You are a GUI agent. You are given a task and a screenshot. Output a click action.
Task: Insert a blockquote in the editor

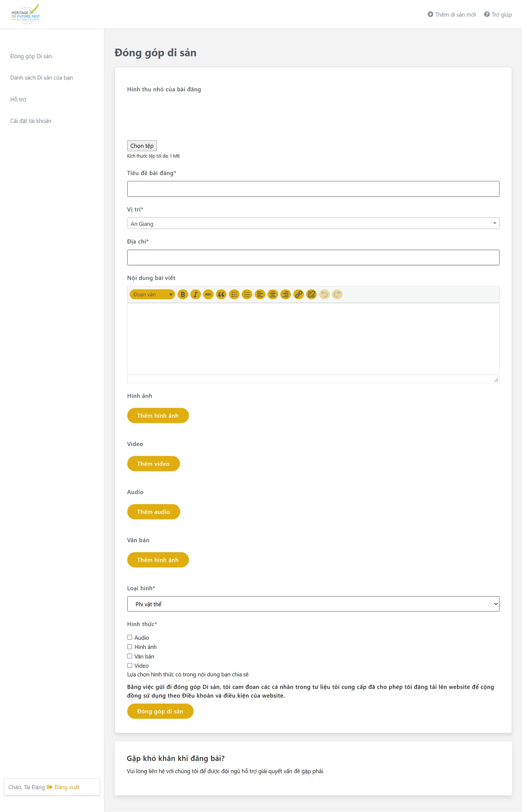tap(221, 294)
